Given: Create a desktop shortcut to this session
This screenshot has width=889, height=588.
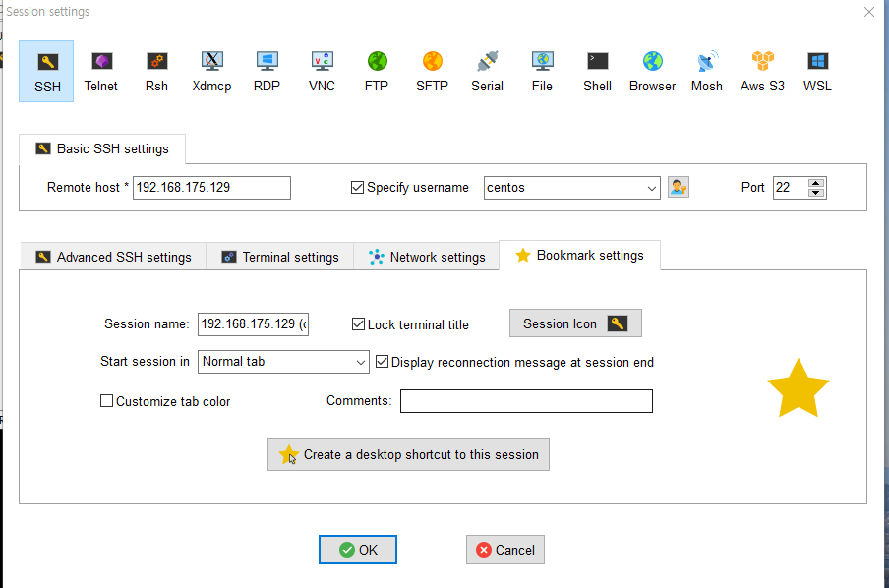Looking at the screenshot, I should point(408,454).
